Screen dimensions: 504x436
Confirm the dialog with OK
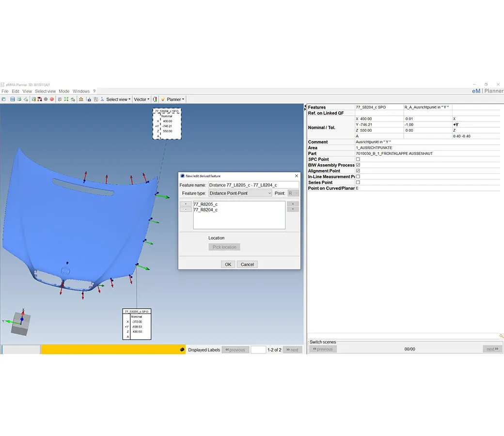click(x=228, y=264)
